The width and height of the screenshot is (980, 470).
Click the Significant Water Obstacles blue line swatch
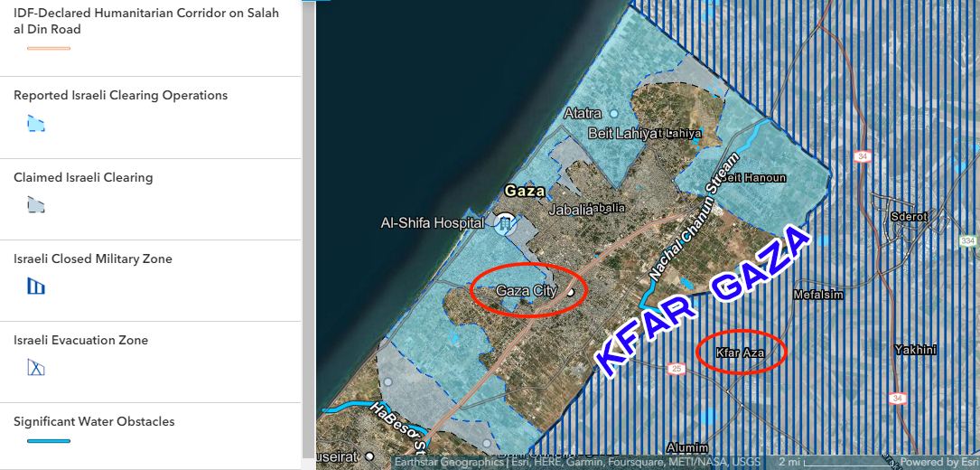coord(49,441)
